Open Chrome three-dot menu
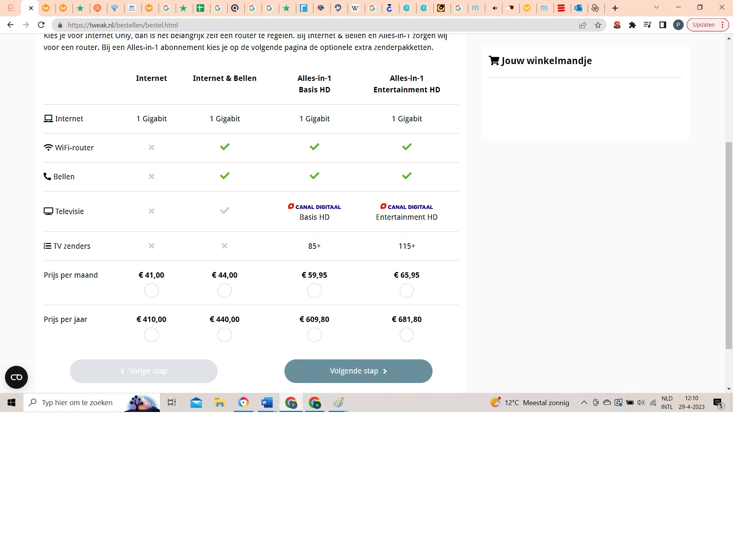This screenshot has height=560, width=733. (x=723, y=25)
